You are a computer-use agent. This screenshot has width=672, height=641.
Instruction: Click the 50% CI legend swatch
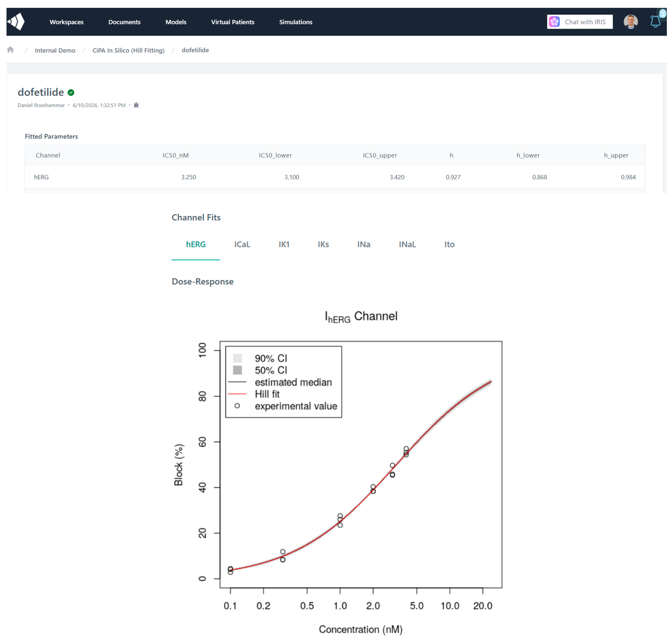[x=237, y=370]
